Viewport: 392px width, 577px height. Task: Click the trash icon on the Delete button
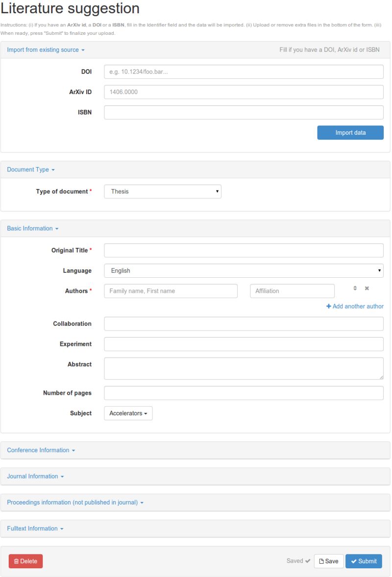[x=16, y=561]
